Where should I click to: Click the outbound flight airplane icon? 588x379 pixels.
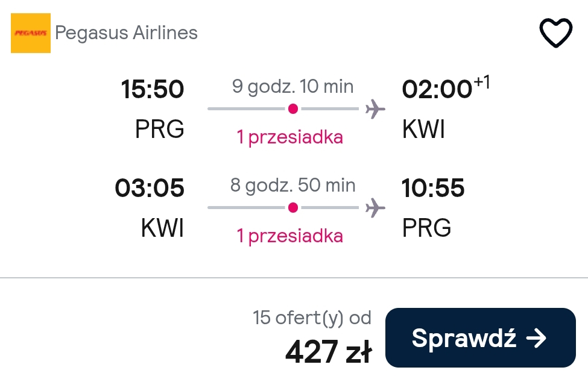pos(375,109)
